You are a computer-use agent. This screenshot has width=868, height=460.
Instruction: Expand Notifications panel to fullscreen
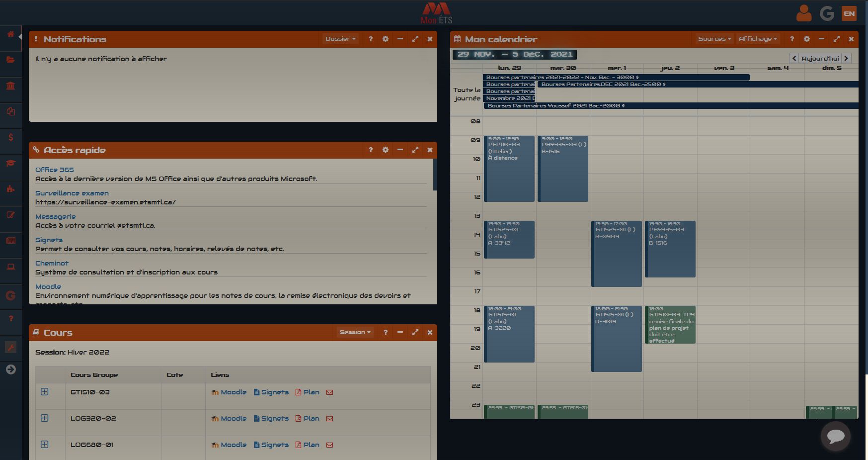415,39
